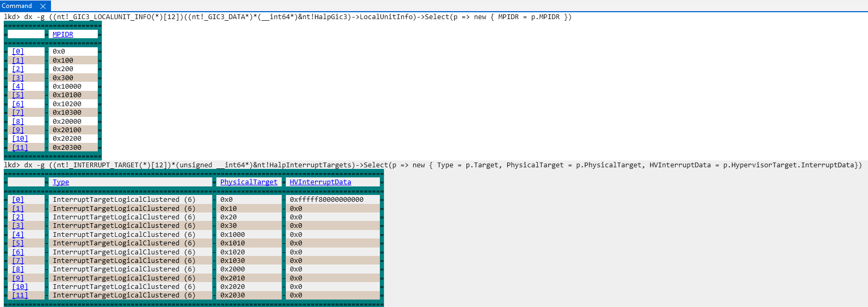Open index [9] link beside MPIDR 0x20100

[18, 130]
